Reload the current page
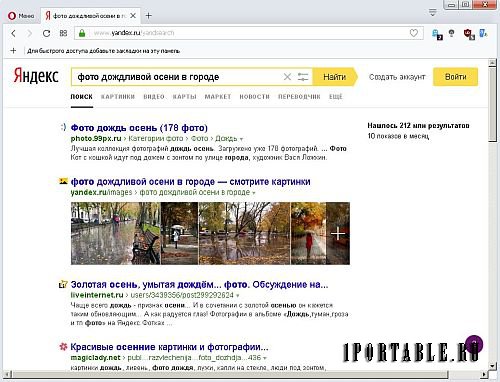Image resolution: width=500 pixels, height=382 pixels. click(46, 33)
